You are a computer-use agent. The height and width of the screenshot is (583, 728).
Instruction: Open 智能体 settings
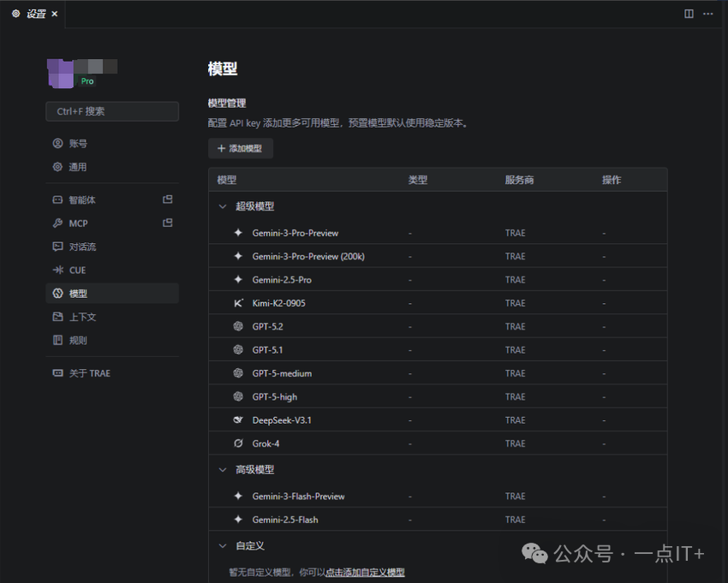pos(112,200)
